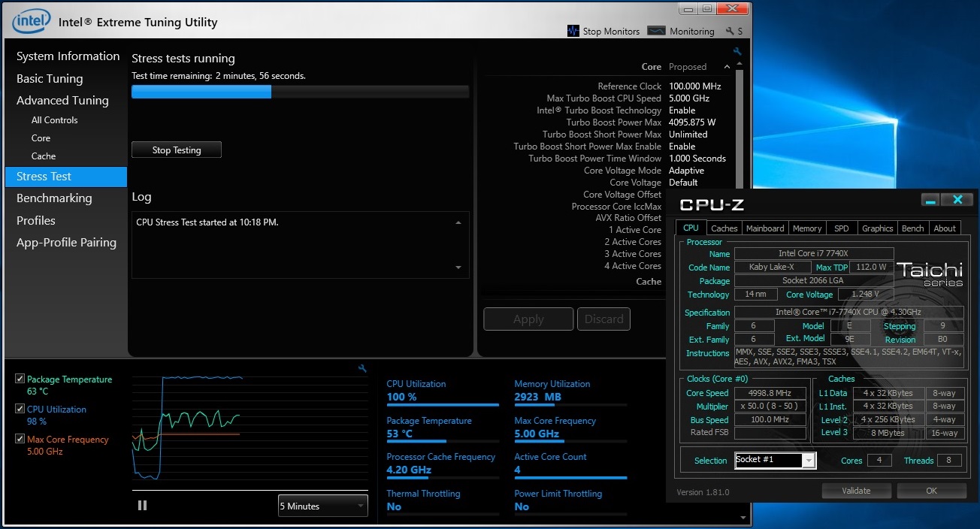Viewport: 980px width, 529px height.
Task: Click the Memory Utilization usage bar
Action: coord(570,405)
